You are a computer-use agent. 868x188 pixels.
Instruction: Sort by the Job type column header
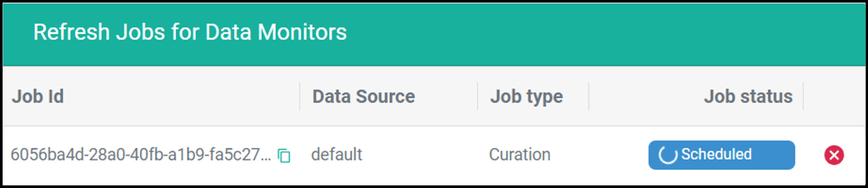(526, 97)
